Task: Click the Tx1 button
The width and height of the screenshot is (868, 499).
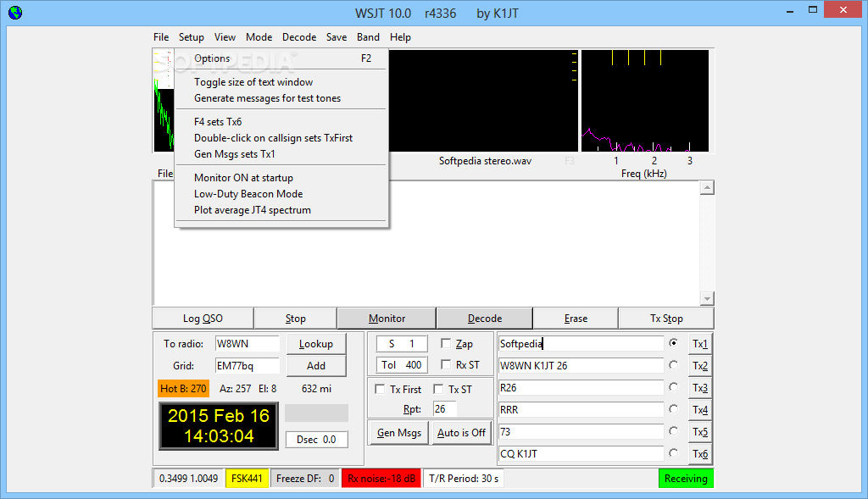Action: point(699,344)
